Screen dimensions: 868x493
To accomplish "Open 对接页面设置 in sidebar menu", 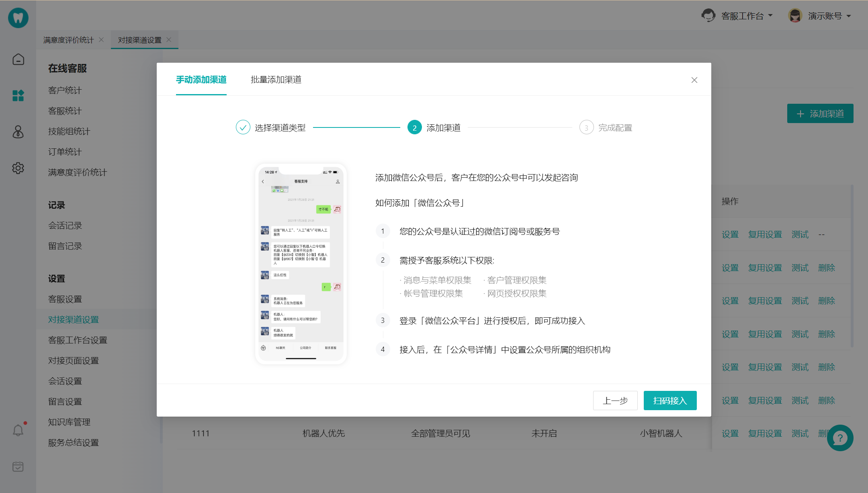I will pos(74,360).
